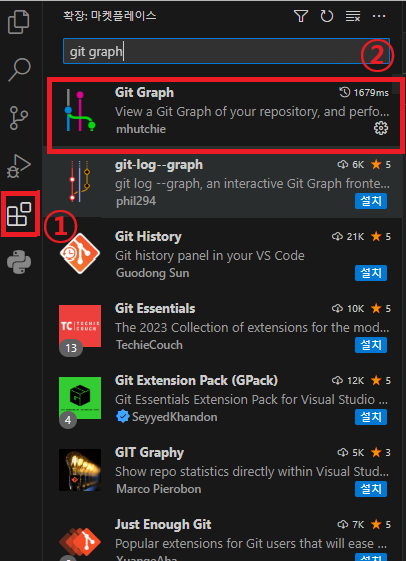Click publisher name Guodong Sun

click(152, 273)
